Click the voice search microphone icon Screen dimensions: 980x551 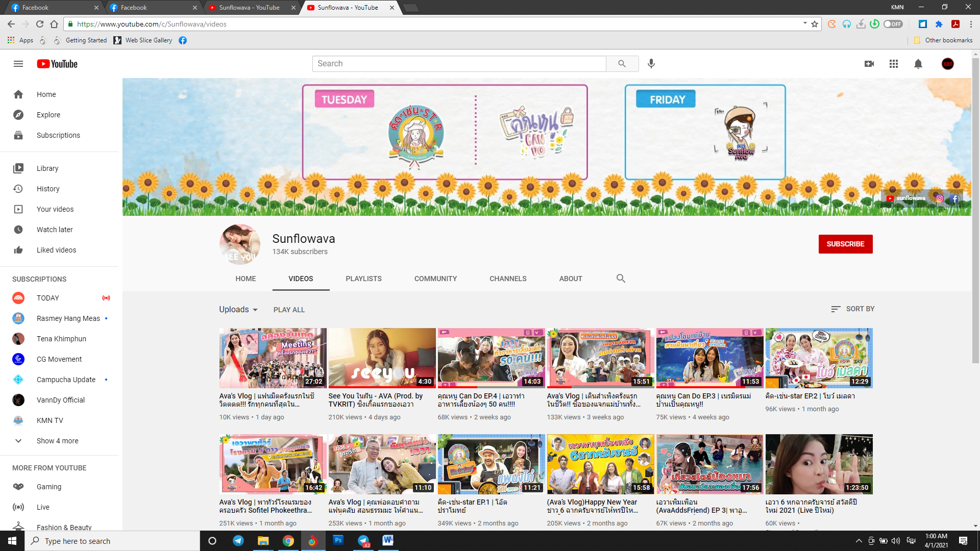point(651,64)
